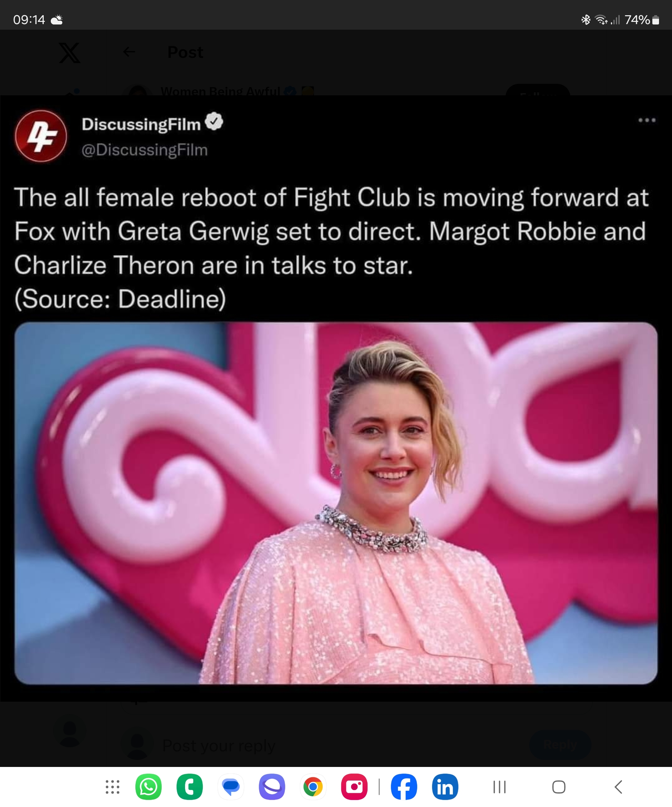This screenshot has width=672, height=807.
Task: Tap the back arrow beside Post
Action: 129,52
